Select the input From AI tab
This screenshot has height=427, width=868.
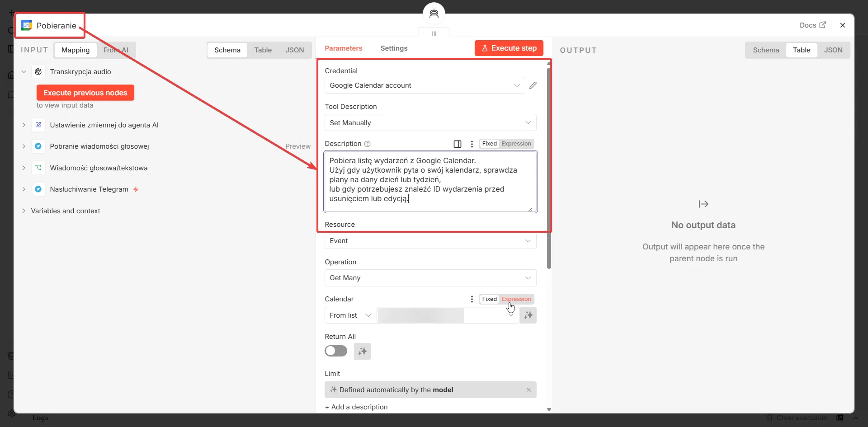tap(116, 50)
